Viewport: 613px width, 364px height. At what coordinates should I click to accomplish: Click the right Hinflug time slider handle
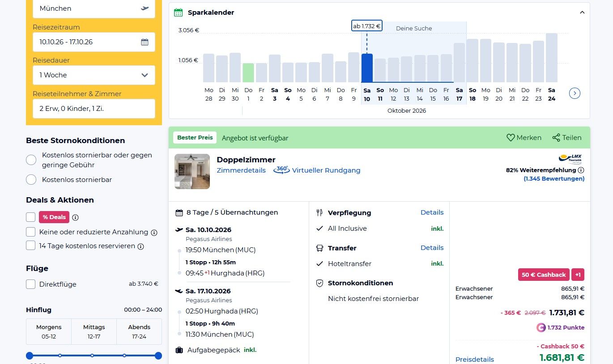click(158, 356)
